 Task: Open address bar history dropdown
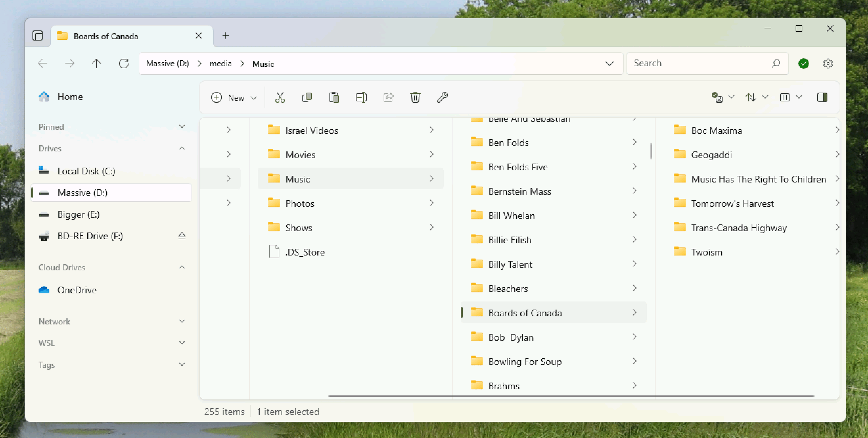coord(609,64)
